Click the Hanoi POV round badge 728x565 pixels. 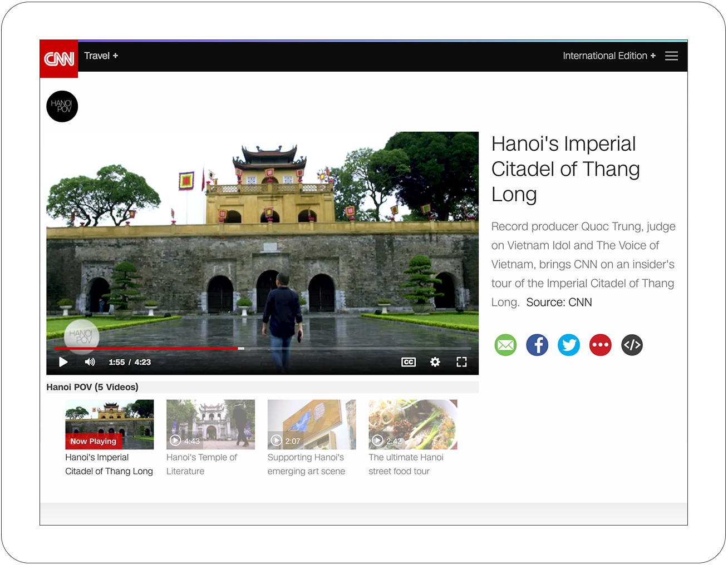point(62,106)
